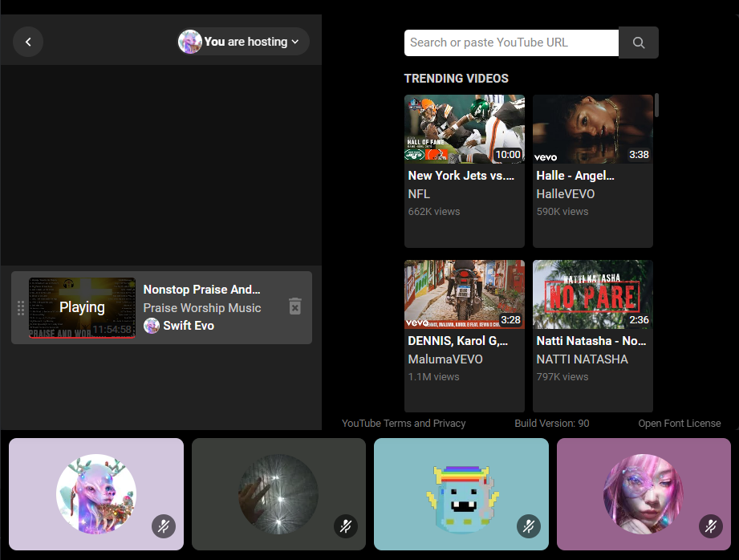The image size is (739, 560).
Task: Click the 'NATTI NATASHA' channel name
Action: click(582, 359)
